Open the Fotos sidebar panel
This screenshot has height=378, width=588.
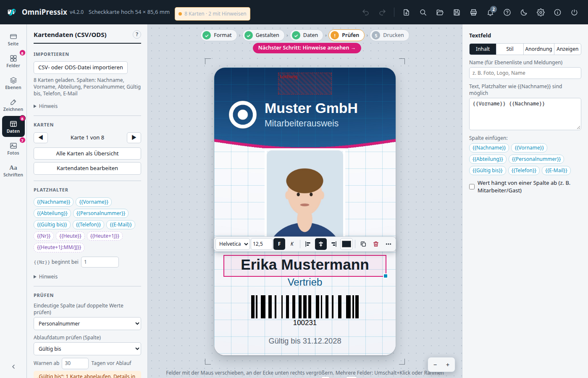(13, 149)
